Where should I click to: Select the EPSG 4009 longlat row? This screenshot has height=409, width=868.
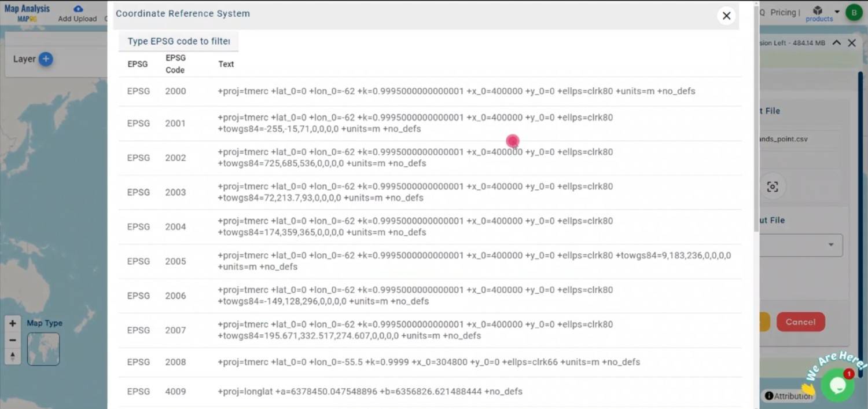coord(430,392)
